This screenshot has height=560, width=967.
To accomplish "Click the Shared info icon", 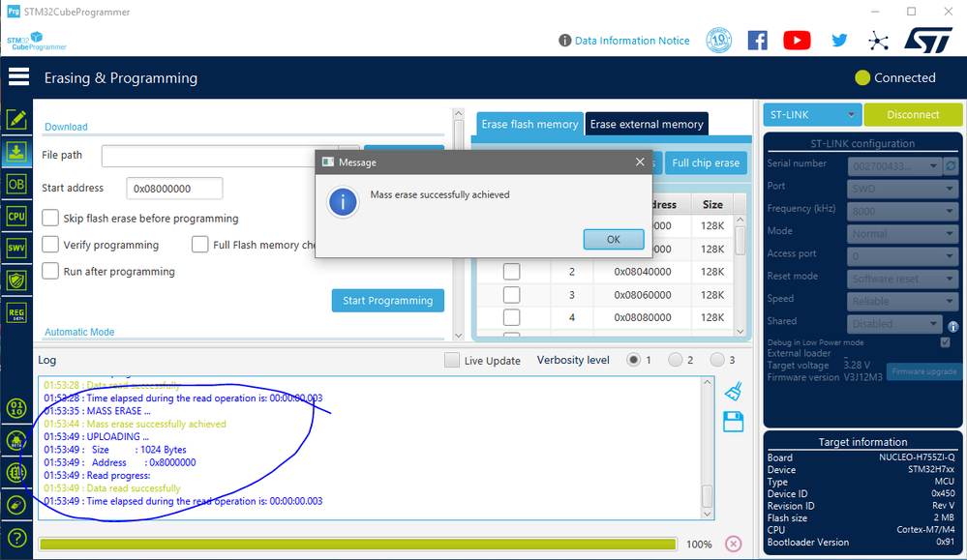I will [952, 327].
